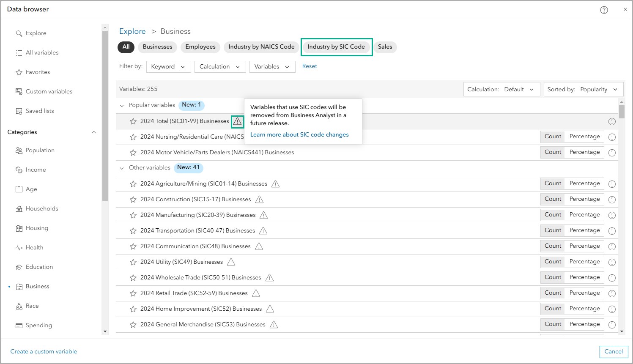
Task: Click the variables list scrollbar
Action: (x=621, y=112)
